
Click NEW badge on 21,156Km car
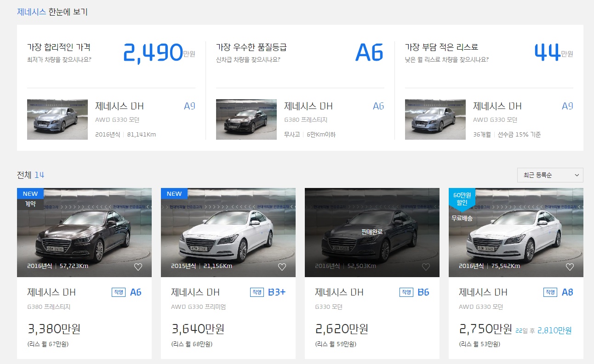pyautogui.click(x=174, y=193)
